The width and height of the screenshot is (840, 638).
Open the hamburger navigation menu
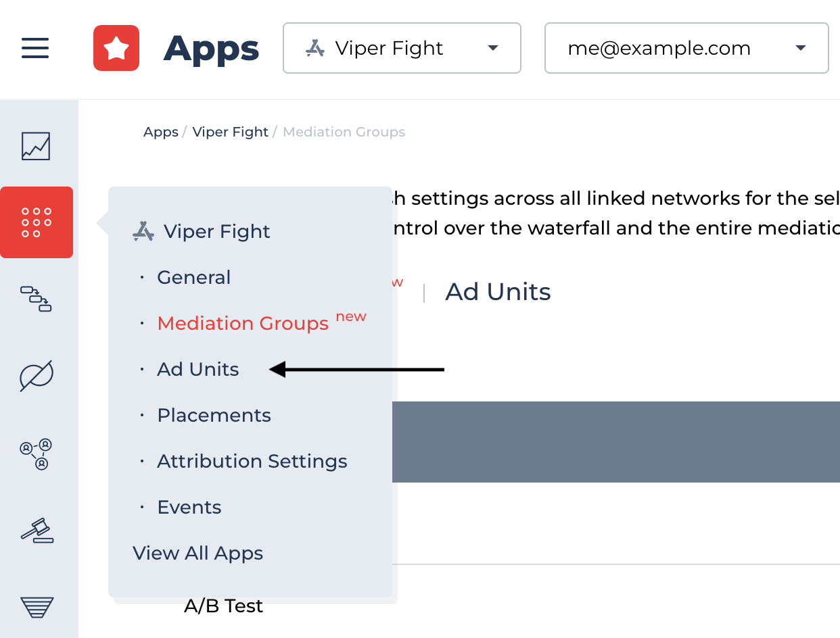(x=35, y=48)
